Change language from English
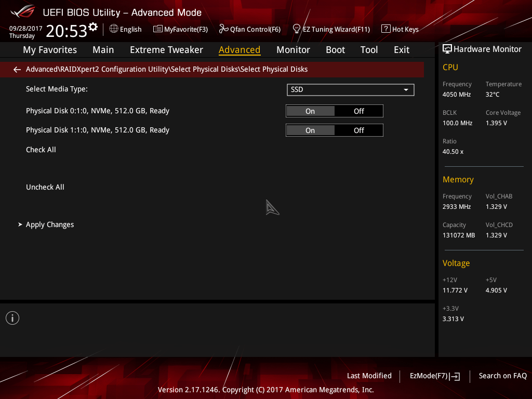The height and width of the screenshot is (399, 532). [130, 30]
